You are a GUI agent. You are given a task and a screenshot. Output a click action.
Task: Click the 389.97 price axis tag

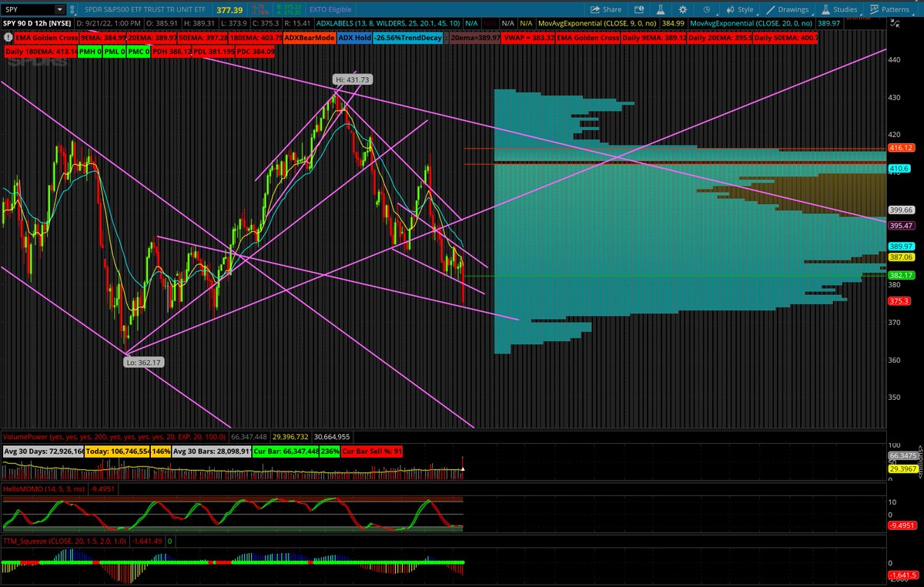coord(900,246)
